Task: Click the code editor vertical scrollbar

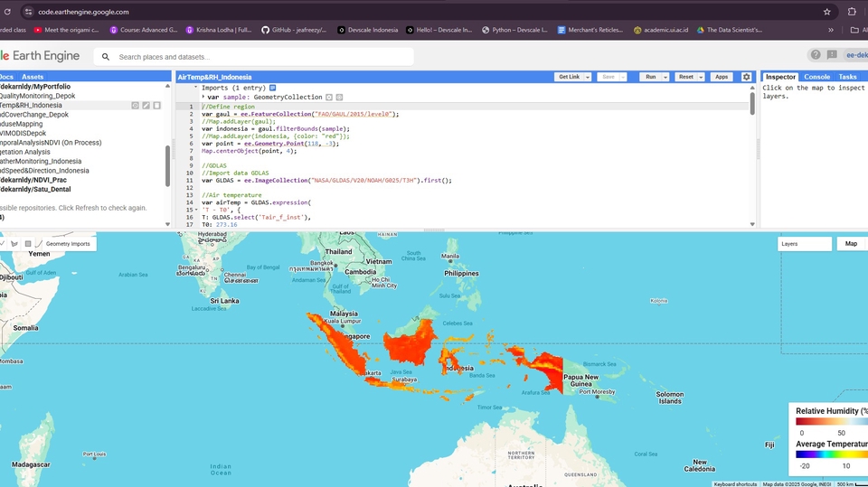Action: [x=752, y=104]
